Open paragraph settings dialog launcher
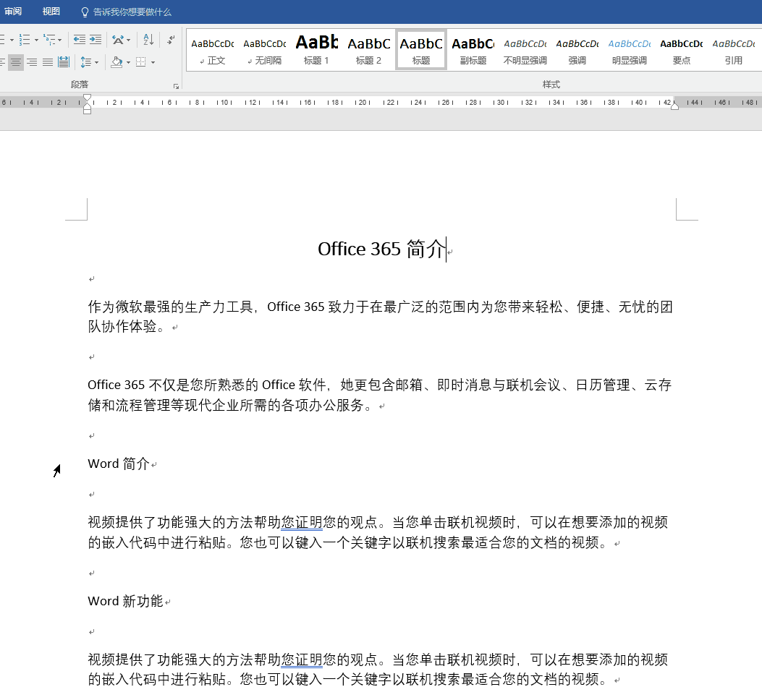The width and height of the screenshot is (762, 700). tap(176, 87)
